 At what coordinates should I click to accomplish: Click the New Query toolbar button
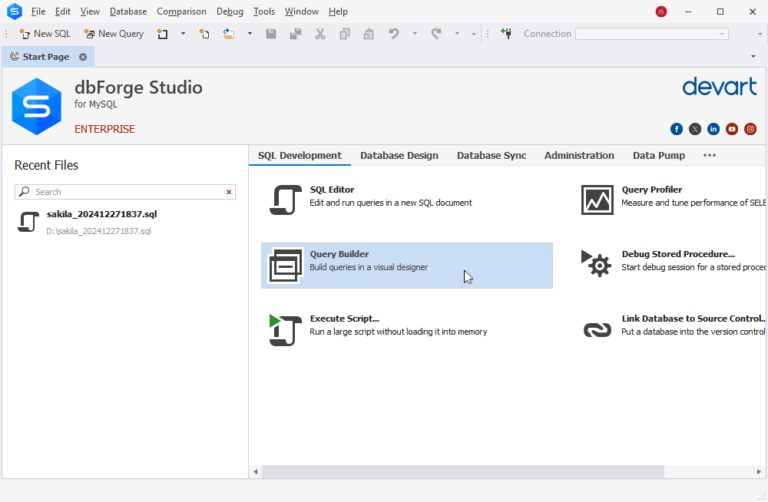[x=113, y=34]
